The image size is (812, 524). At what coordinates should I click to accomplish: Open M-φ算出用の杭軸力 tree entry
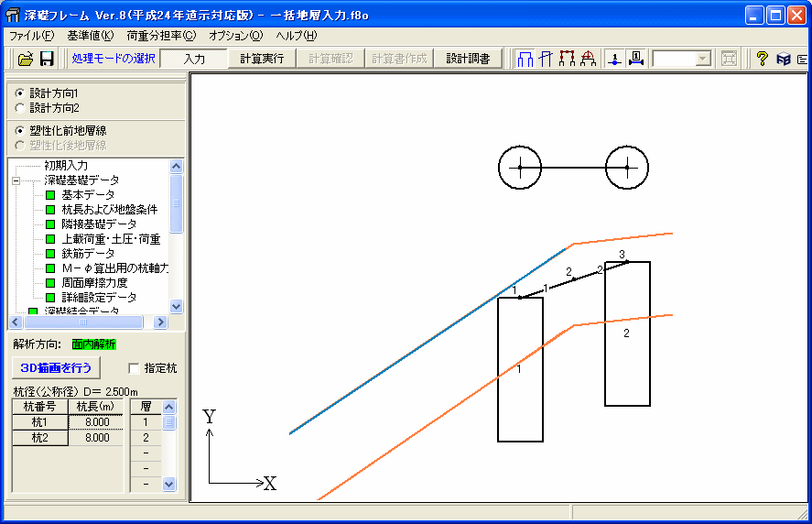pos(115,268)
